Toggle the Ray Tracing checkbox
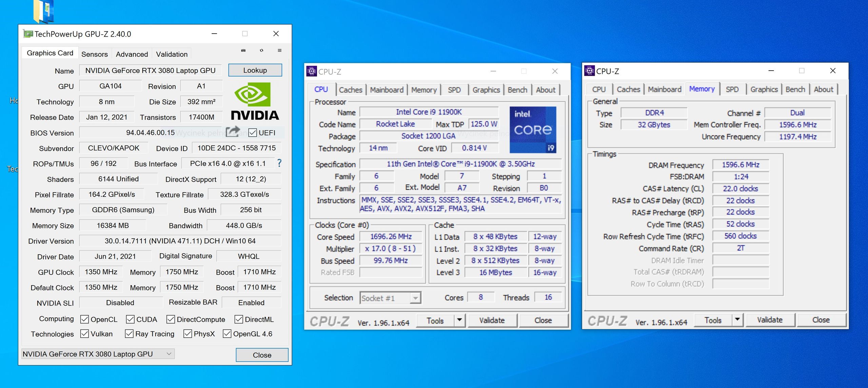The image size is (868, 388). (x=129, y=334)
